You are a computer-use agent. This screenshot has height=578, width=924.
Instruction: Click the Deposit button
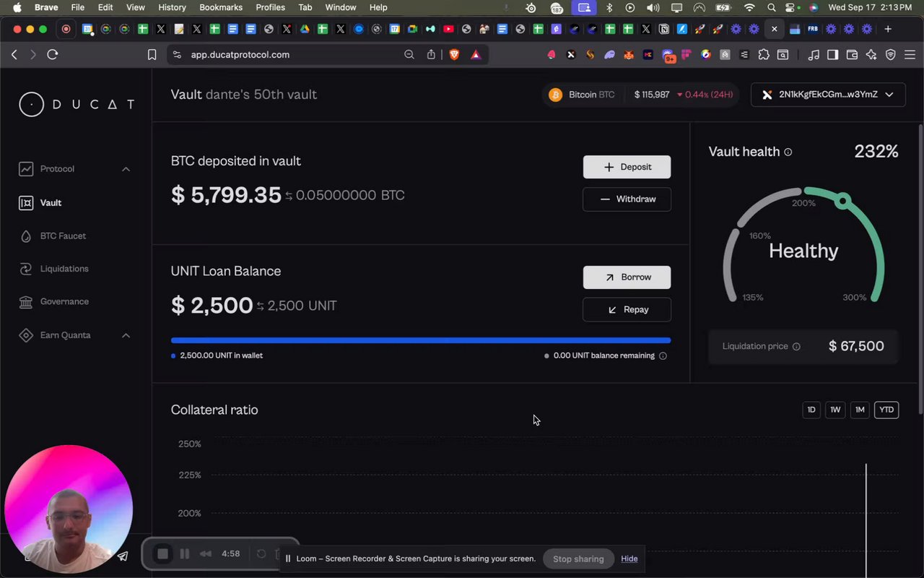coord(627,167)
